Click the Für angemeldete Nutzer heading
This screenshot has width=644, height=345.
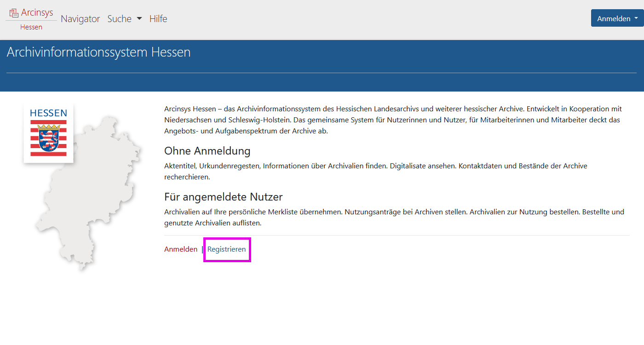pyautogui.click(x=224, y=197)
